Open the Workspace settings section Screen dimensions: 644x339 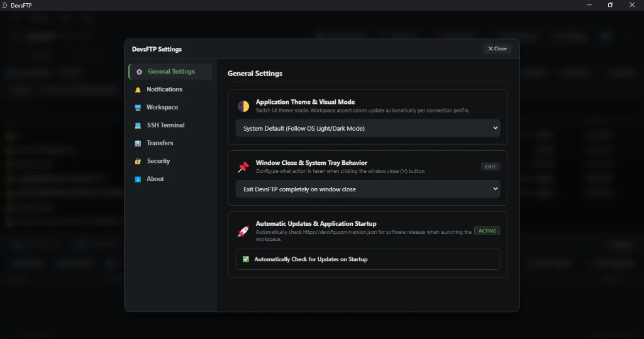point(170,108)
